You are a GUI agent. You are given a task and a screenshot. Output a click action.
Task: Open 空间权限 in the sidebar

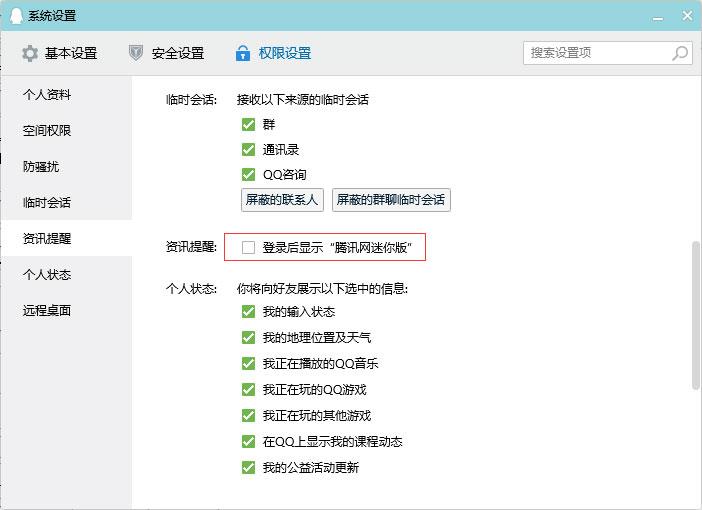click(x=66, y=130)
